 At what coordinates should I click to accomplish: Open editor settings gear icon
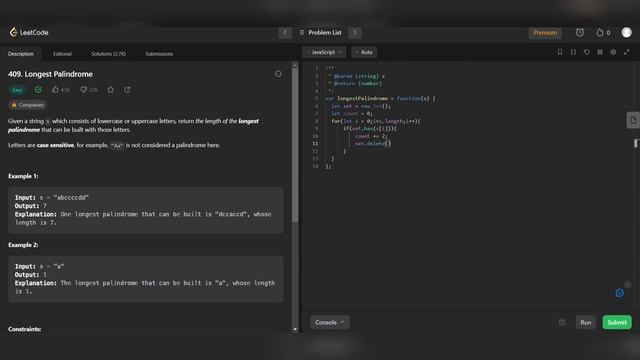coord(613,52)
